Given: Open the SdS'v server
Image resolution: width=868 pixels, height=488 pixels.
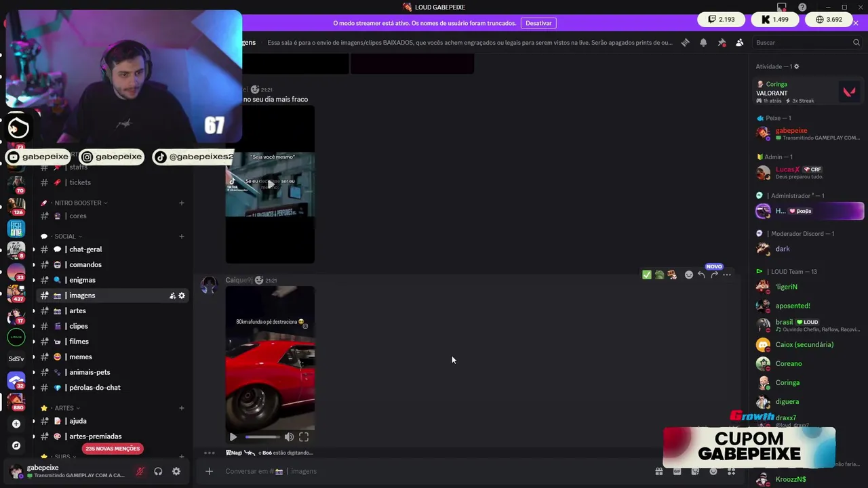Looking at the screenshot, I should tap(16, 359).
